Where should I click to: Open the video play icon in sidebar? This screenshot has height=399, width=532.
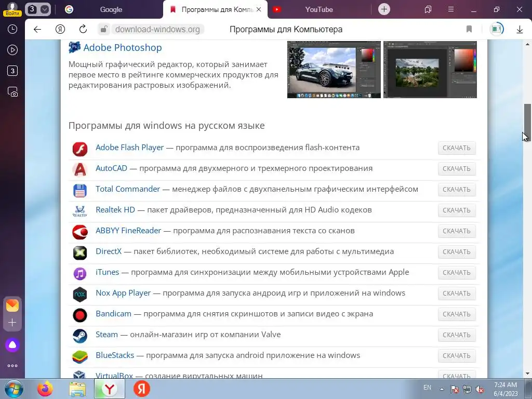[x=12, y=50]
